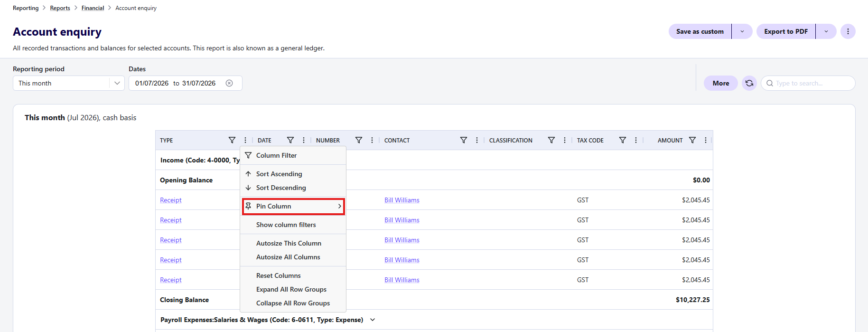Open filter for CLASSIFICATION column
The width and height of the screenshot is (868, 332).
[x=551, y=140]
